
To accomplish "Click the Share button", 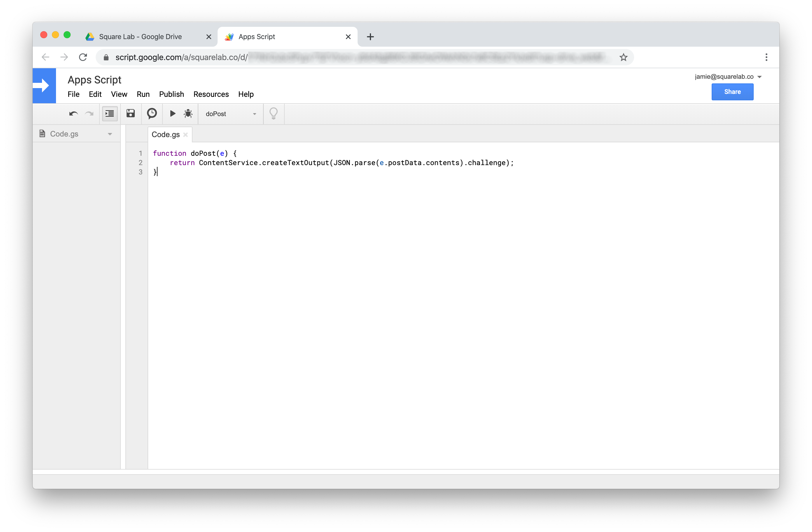I will [732, 92].
